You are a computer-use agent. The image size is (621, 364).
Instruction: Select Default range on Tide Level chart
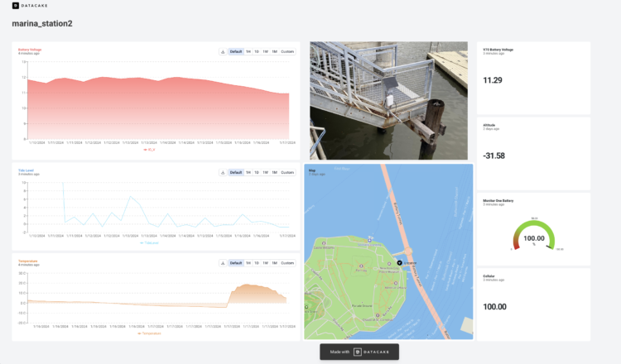point(236,173)
